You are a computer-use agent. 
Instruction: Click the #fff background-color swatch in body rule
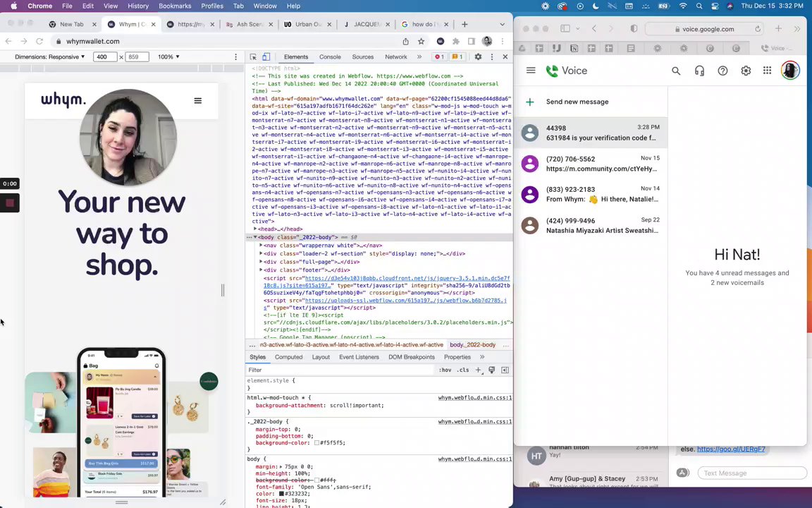pyautogui.click(x=317, y=480)
